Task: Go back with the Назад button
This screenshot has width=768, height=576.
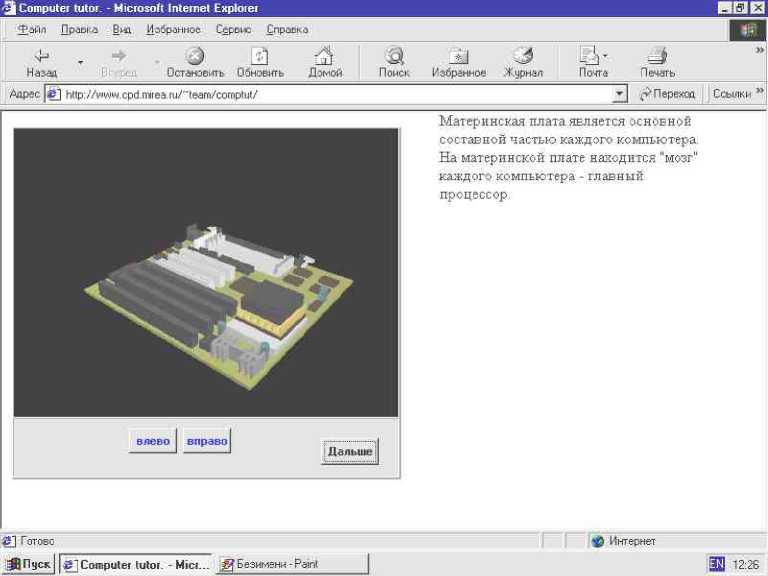Action: [42, 63]
